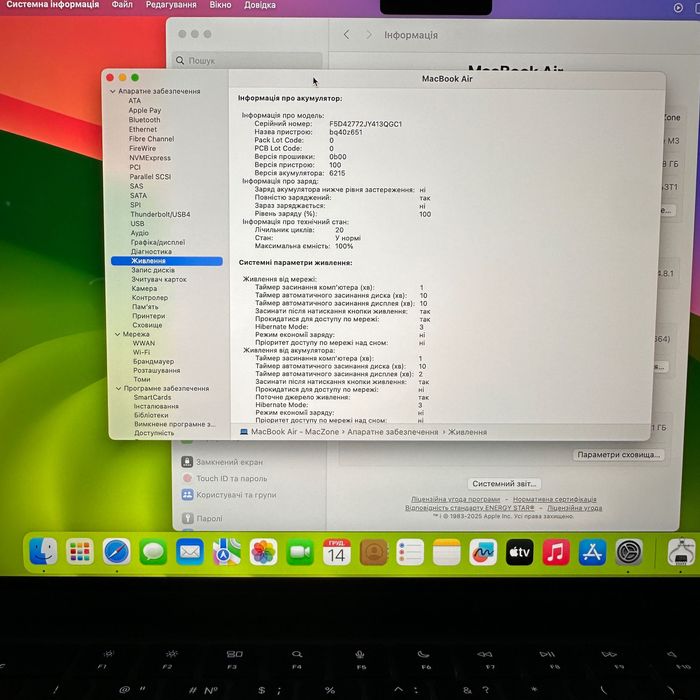Select NVMExpress in hardware list
The image size is (700, 700).
click(x=150, y=158)
